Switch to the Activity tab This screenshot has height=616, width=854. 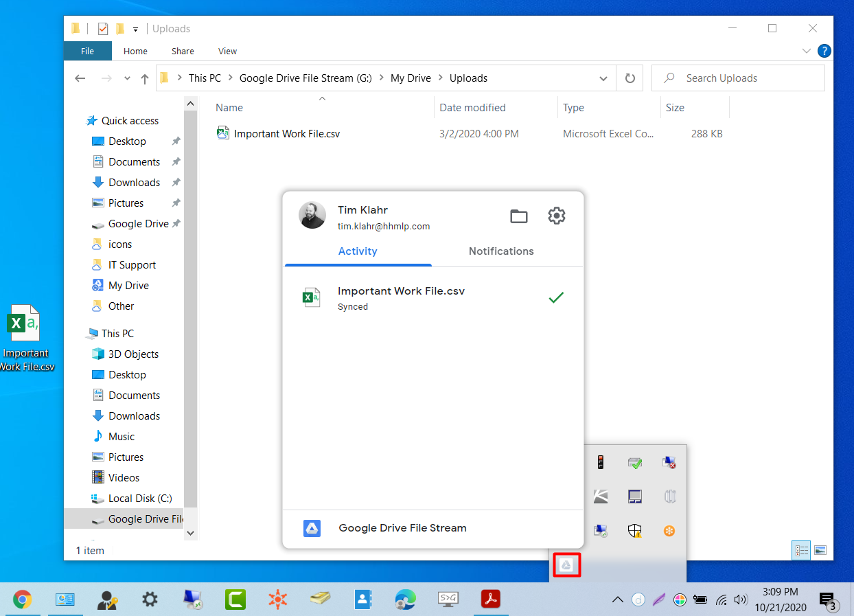[358, 251]
